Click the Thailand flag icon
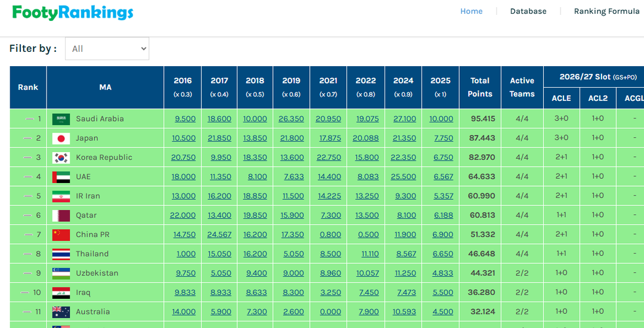 (x=61, y=254)
